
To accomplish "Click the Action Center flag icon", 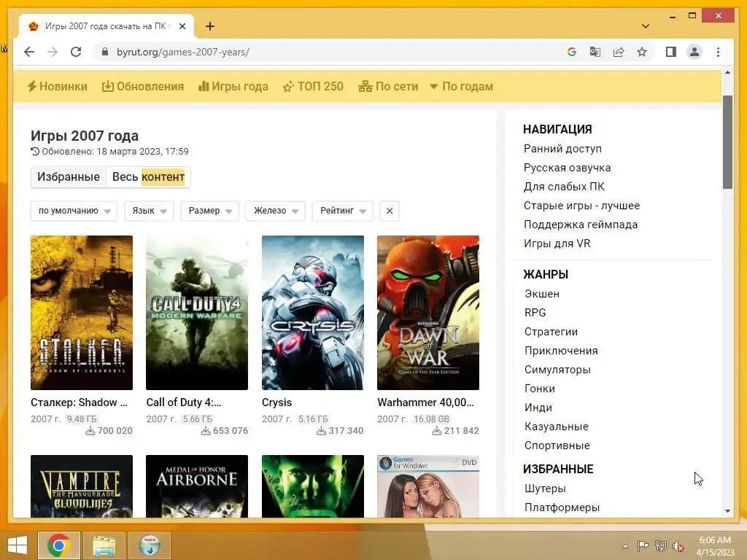I will [643, 546].
